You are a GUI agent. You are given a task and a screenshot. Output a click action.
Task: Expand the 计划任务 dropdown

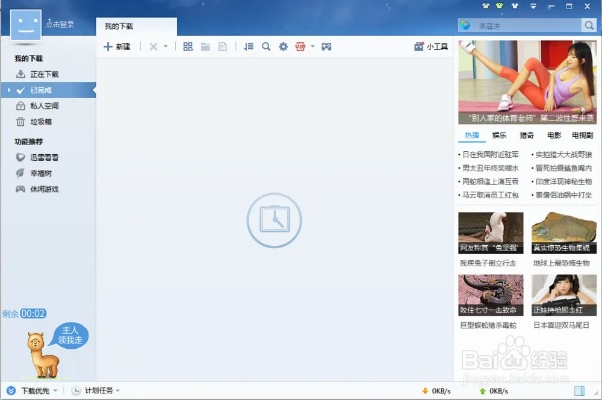click(117, 390)
